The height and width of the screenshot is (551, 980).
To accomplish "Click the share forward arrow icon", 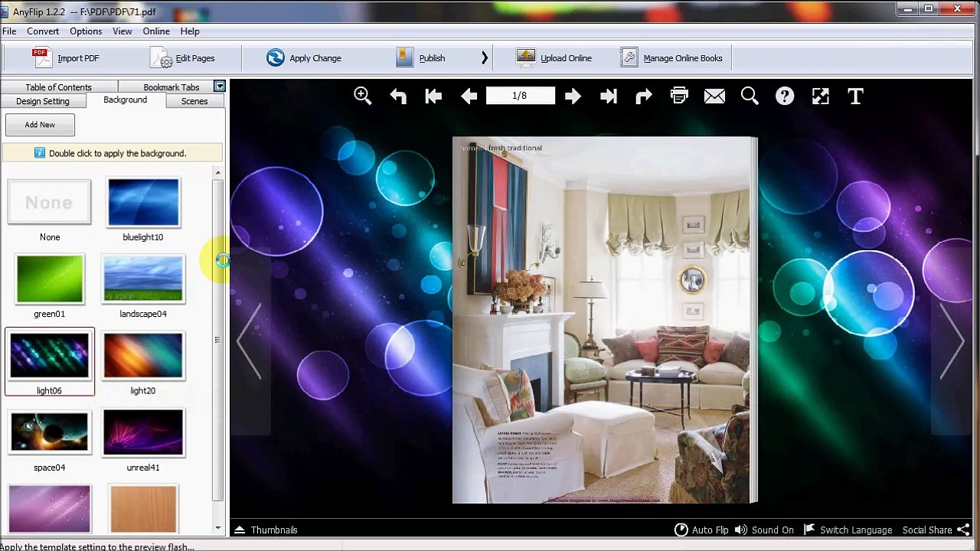I will click(644, 96).
